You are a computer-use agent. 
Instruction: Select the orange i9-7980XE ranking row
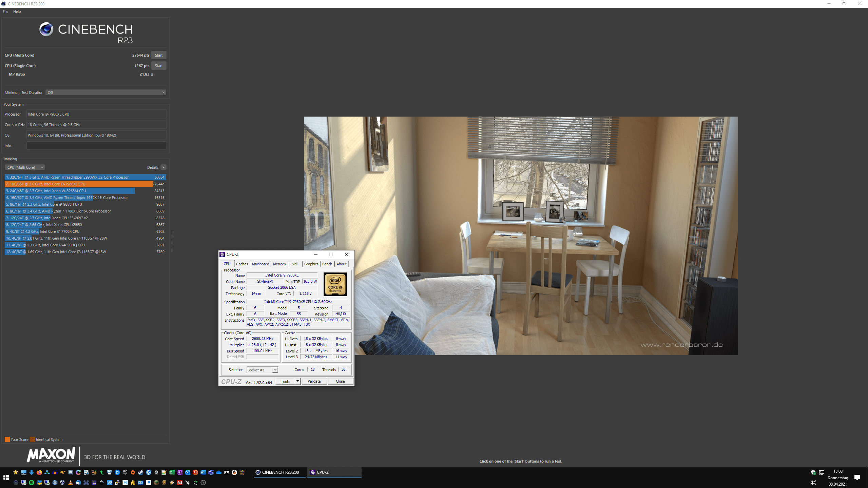tap(85, 184)
